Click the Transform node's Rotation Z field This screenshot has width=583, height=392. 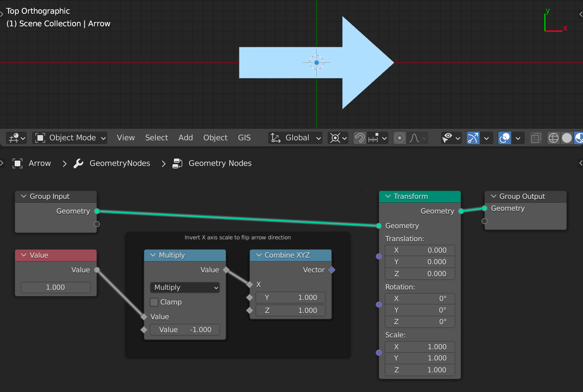(420, 322)
